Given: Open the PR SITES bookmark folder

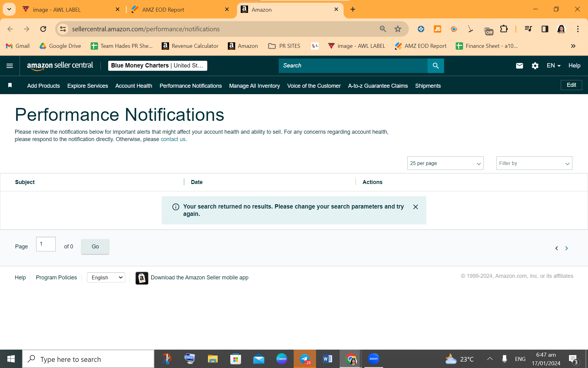Looking at the screenshot, I should 284,46.
